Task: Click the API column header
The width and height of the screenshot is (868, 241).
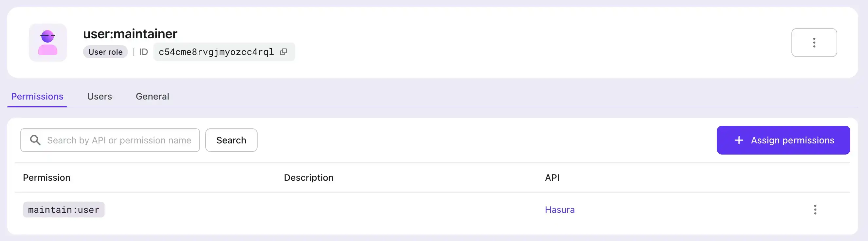Action: (x=552, y=177)
